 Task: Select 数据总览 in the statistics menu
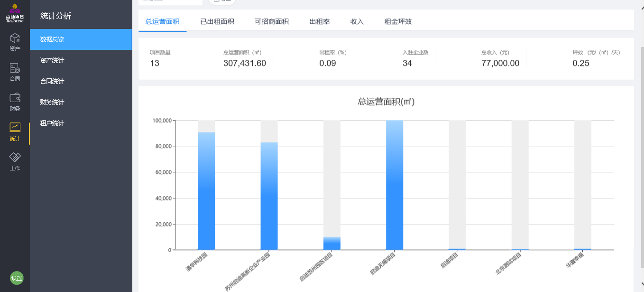(x=81, y=39)
